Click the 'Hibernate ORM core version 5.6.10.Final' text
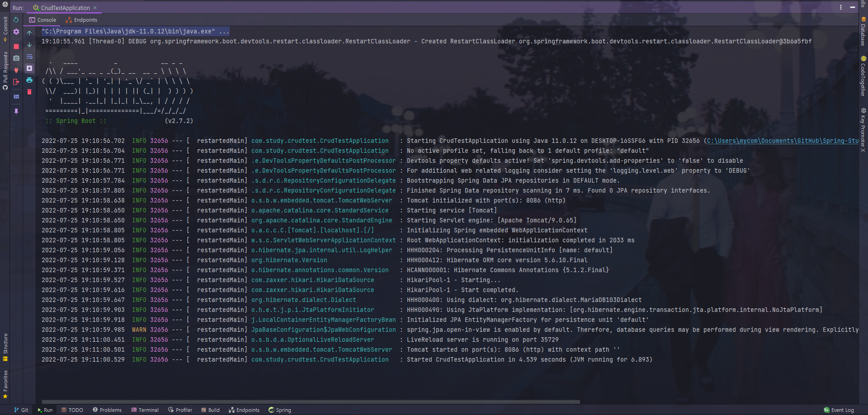 [517, 260]
